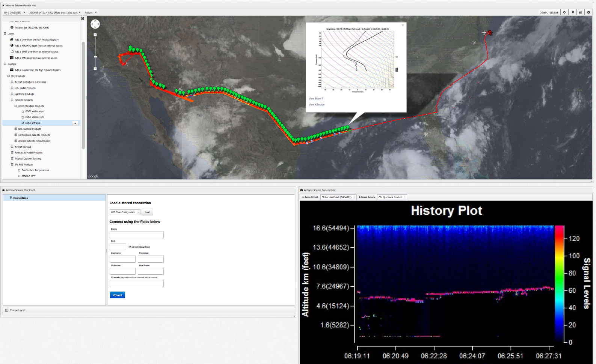Screen dimensions: 596x364
Task: Expand the U.S. Radar Products tree node
Action: tap(12, 88)
